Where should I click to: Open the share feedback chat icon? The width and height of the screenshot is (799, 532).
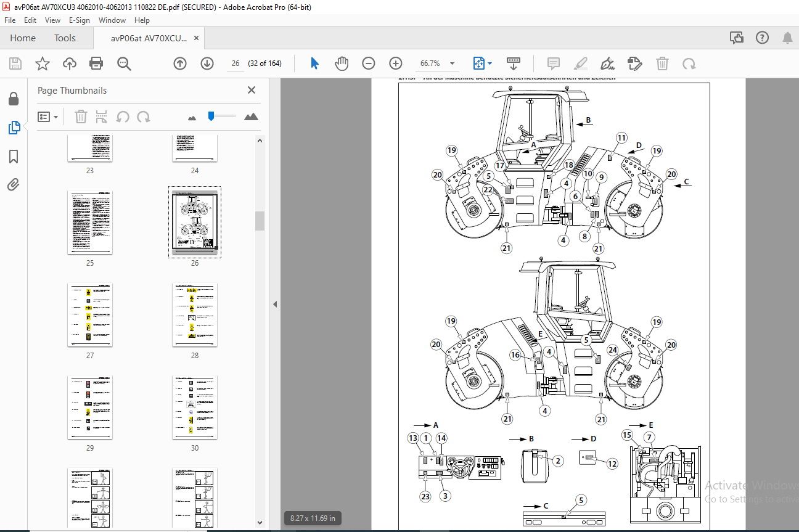click(737, 38)
